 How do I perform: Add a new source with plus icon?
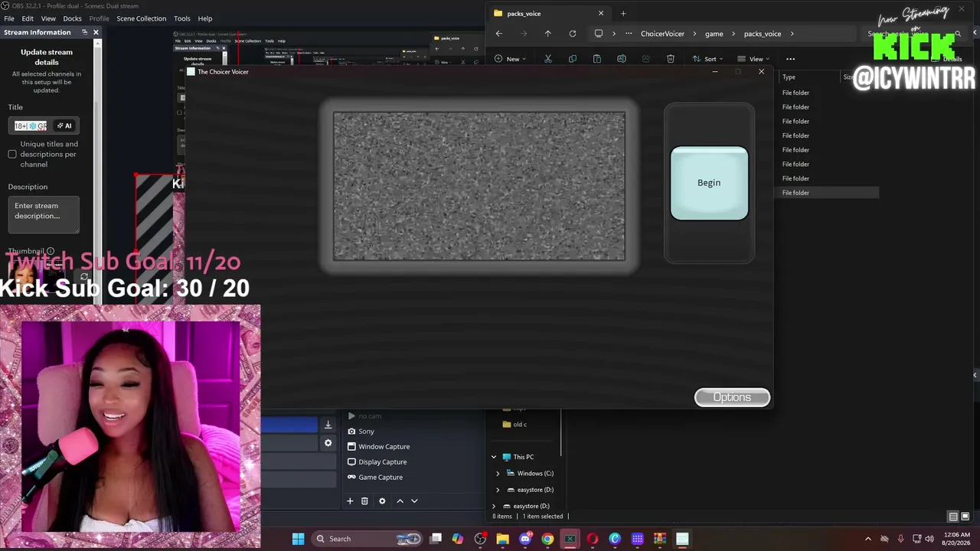pyautogui.click(x=350, y=500)
